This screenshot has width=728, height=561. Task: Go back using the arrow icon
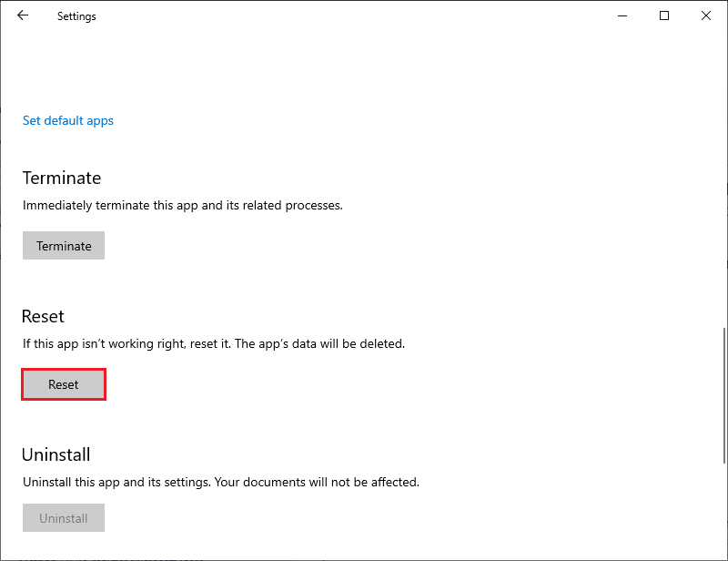coord(23,15)
